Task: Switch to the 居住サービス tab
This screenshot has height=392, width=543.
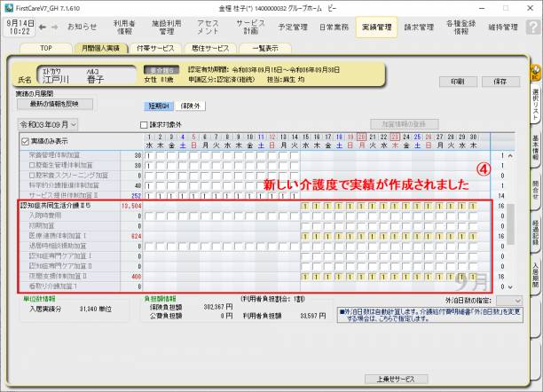Action: click(210, 48)
